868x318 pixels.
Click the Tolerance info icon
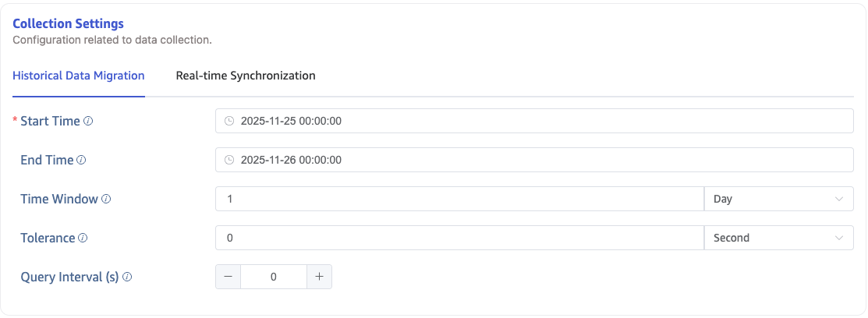(83, 238)
